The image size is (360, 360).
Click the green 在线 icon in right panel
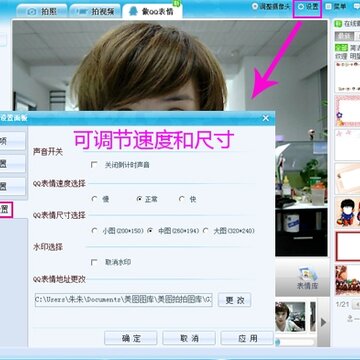339,23
